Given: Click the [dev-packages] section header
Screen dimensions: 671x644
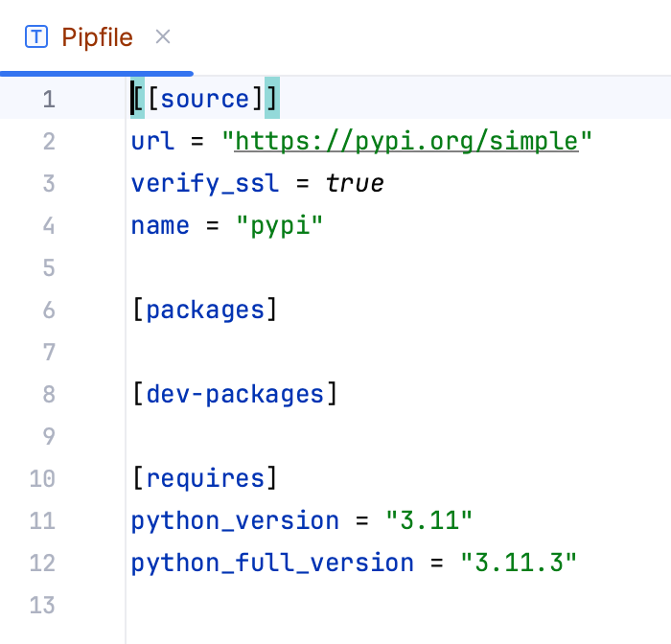Looking at the screenshot, I should click(235, 394).
